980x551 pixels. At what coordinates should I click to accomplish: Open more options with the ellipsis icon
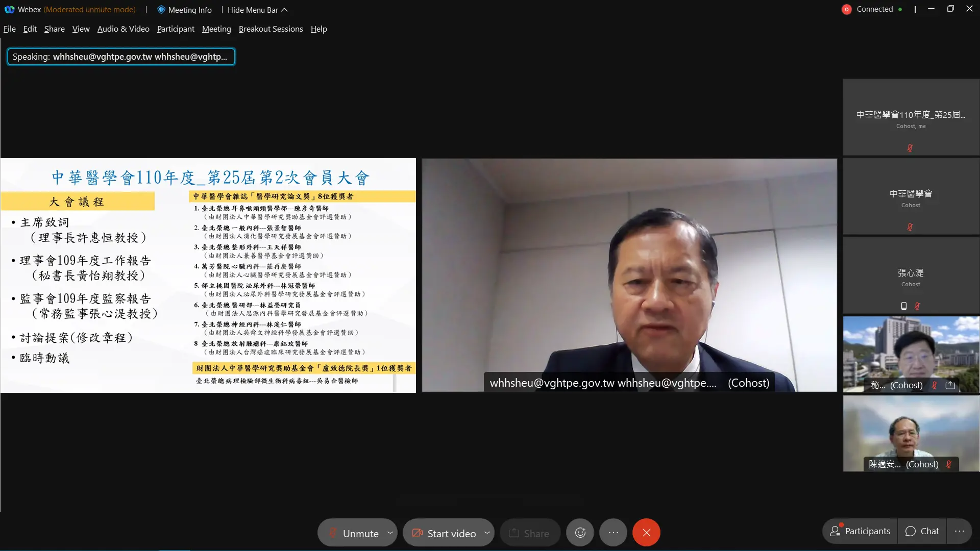pos(612,532)
